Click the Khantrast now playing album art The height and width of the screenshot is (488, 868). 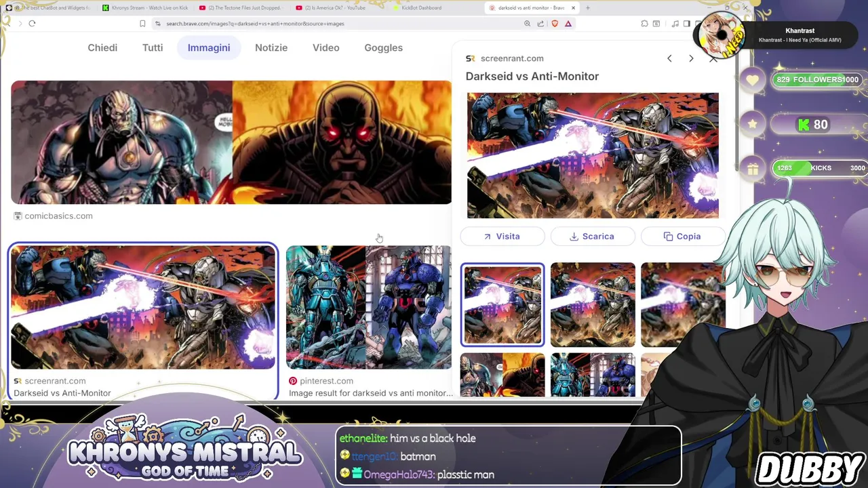pos(720,34)
